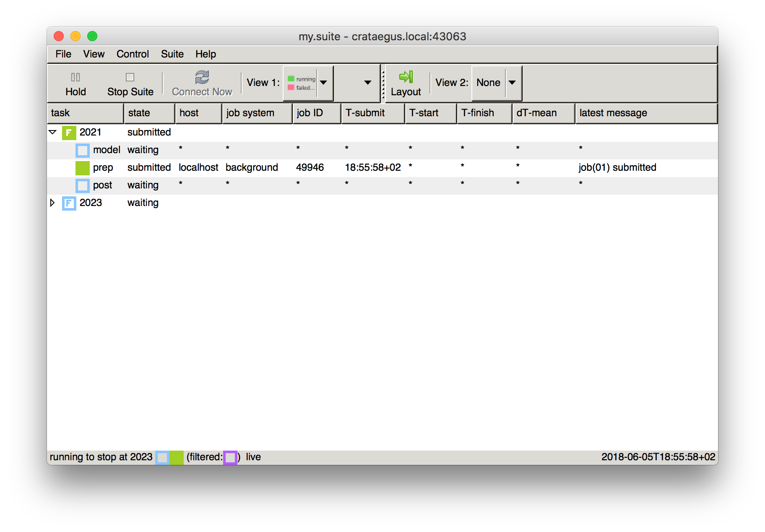
Task: Click the family icon next to 2021
Action: pos(68,132)
